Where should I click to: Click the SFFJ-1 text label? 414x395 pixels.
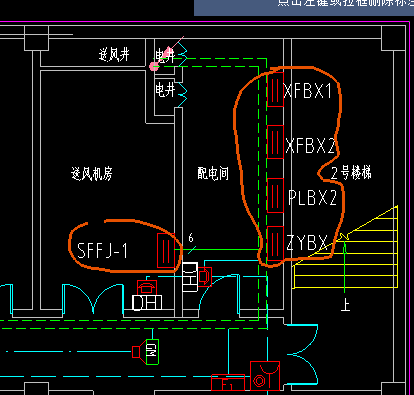pyautogui.click(x=102, y=251)
